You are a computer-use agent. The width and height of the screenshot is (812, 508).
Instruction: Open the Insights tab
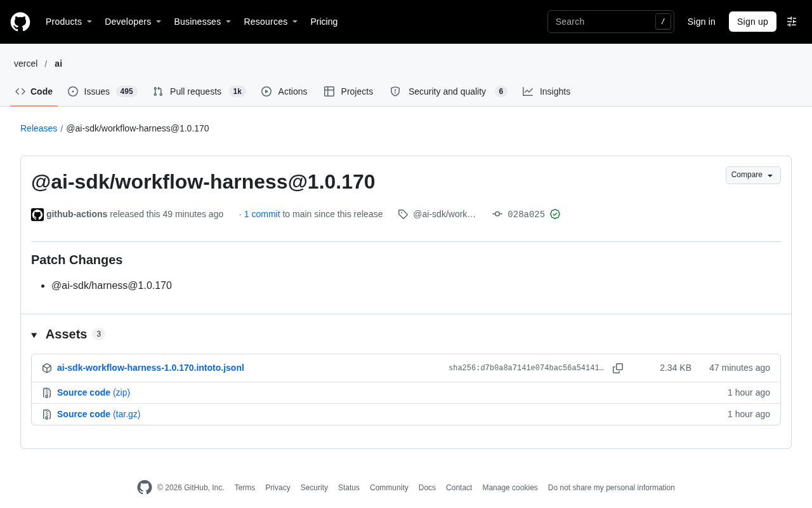point(547,91)
